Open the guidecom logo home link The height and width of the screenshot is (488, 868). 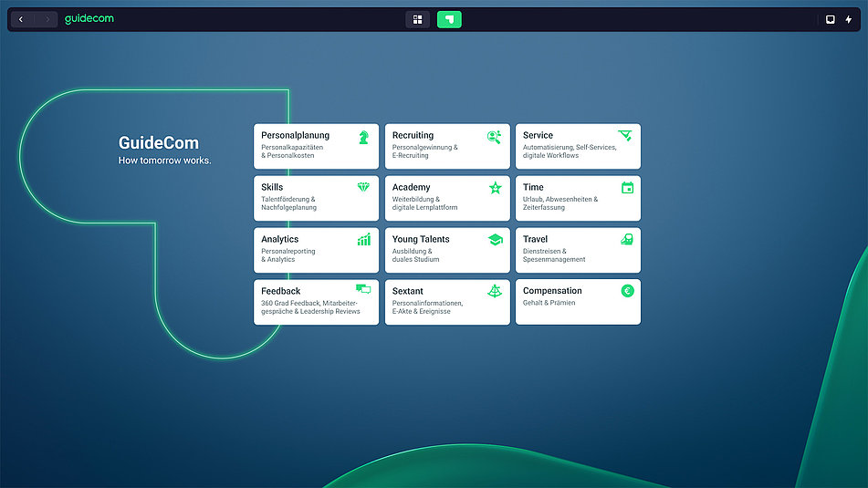click(x=89, y=19)
